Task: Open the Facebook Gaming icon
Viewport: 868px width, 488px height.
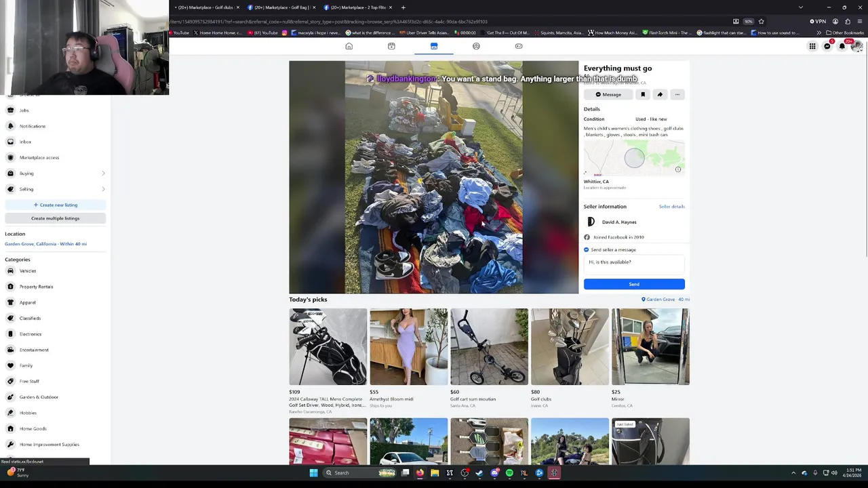Action: [x=519, y=46]
